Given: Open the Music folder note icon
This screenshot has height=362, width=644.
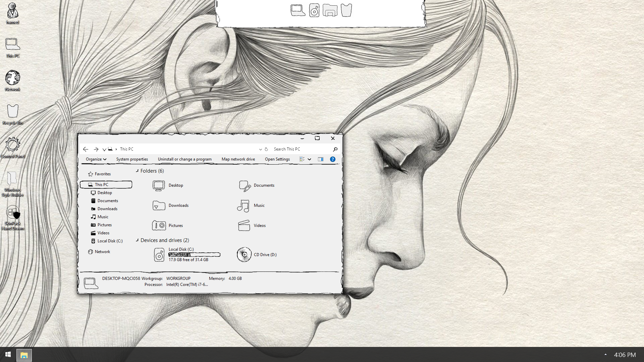Looking at the screenshot, I should [244, 206].
